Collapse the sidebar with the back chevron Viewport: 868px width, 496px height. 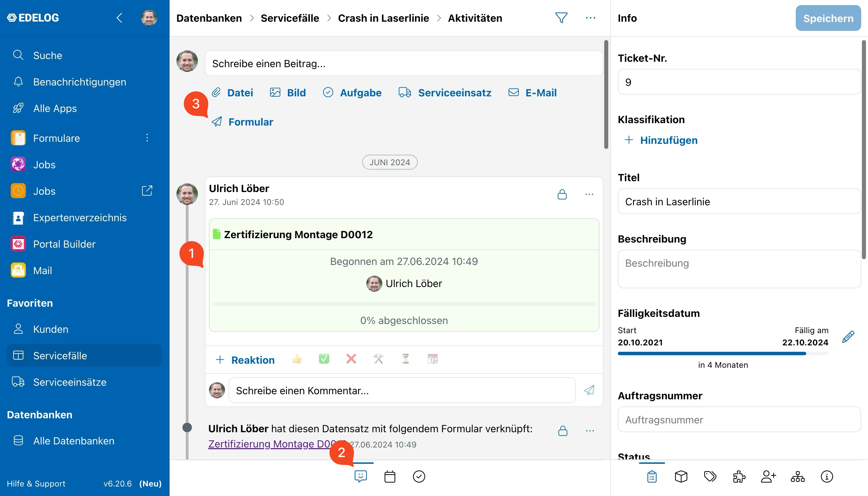tap(119, 18)
